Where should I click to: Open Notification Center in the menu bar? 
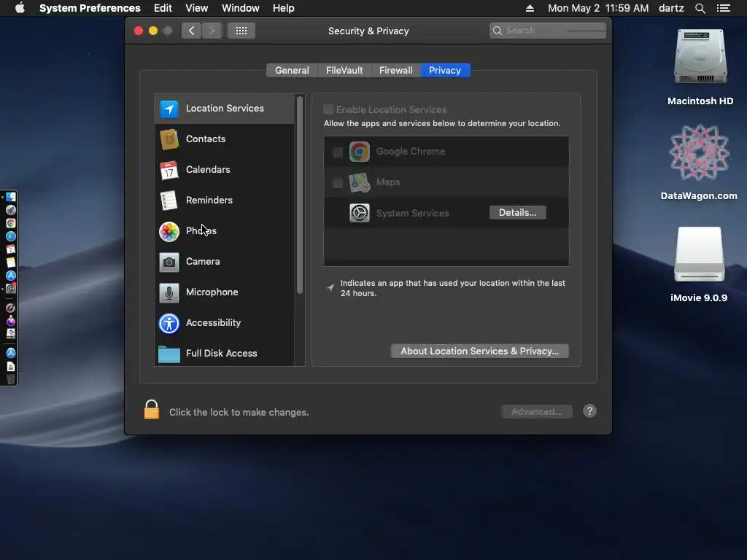pyautogui.click(x=724, y=8)
